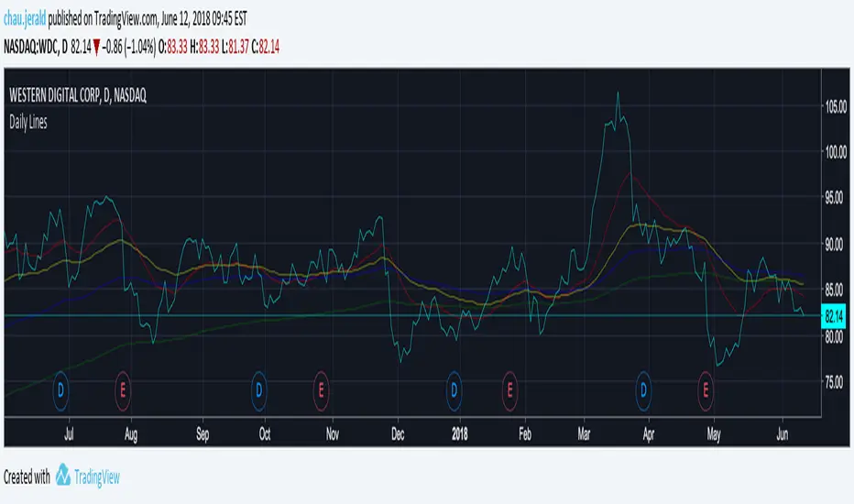The height and width of the screenshot is (504, 854).
Task: Click the Nov date axis label
Action: 333,434
